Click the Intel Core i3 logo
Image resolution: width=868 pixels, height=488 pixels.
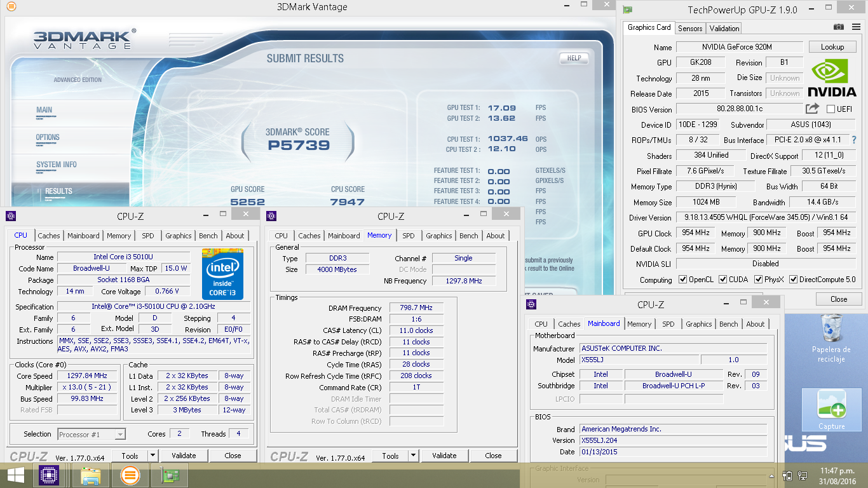tap(222, 274)
